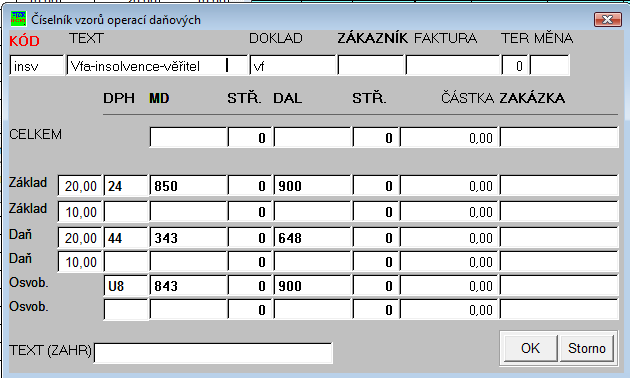
Task: Click DPH field with value U8
Action: point(126,286)
